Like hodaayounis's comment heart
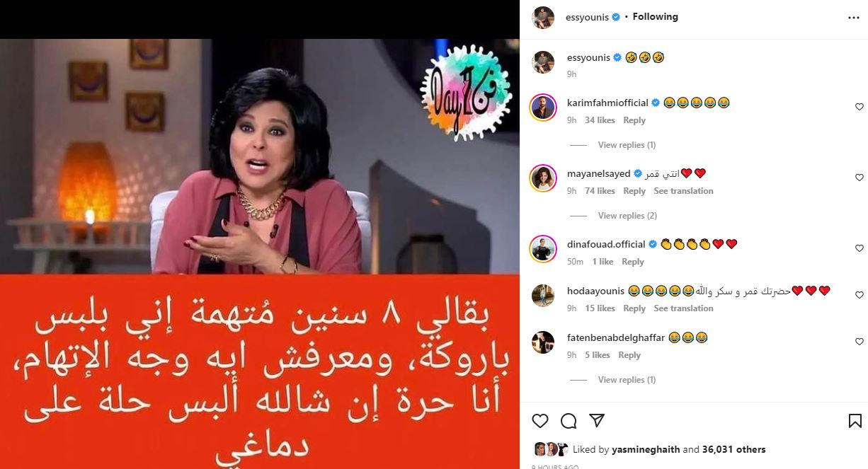Screen dimensions: 868x469 (x=860, y=295)
